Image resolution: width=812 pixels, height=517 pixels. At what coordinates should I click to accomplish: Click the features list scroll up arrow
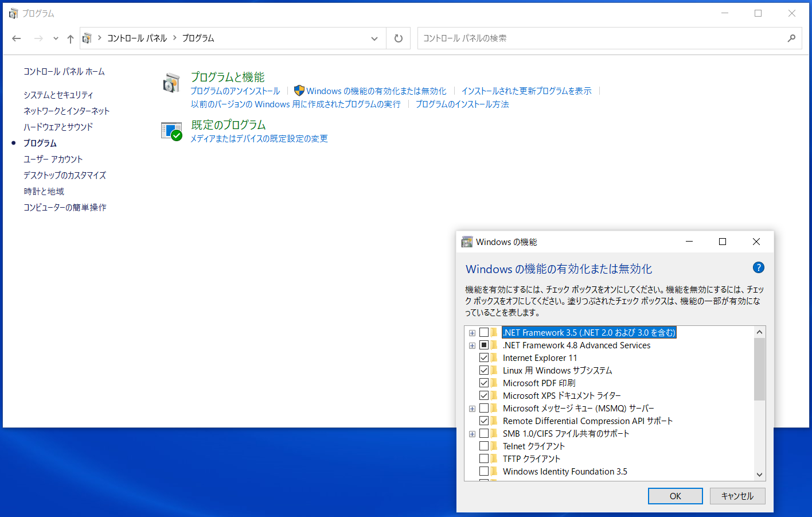pos(759,332)
